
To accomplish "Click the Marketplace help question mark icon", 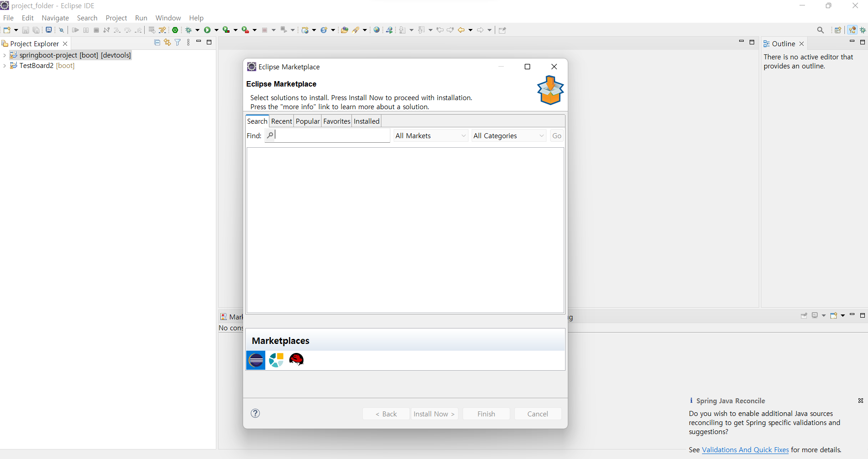I will (255, 413).
